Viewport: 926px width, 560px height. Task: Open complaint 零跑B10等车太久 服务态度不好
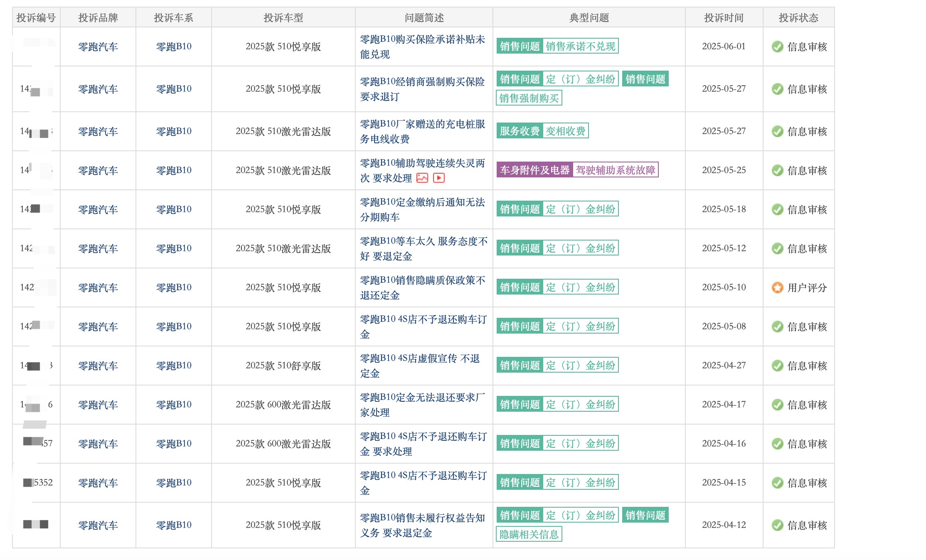point(424,248)
